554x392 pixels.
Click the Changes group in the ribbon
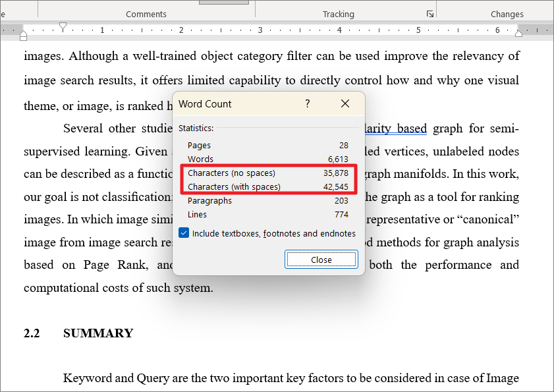pyautogui.click(x=507, y=13)
